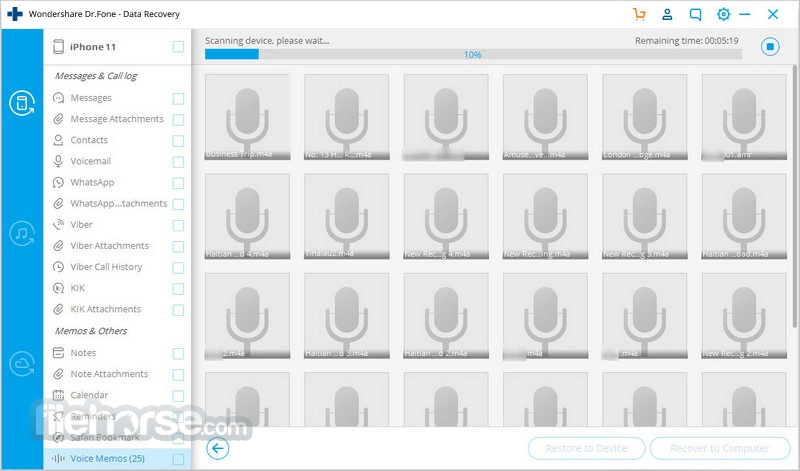Select the Tinalau2.m4a voice memo
The height and width of the screenshot is (471, 800).
pyautogui.click(x=346, y=216)
